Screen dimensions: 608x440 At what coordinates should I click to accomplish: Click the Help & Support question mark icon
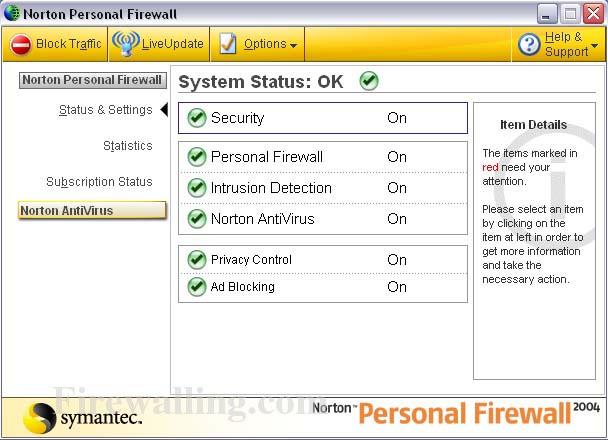(529, 44)
